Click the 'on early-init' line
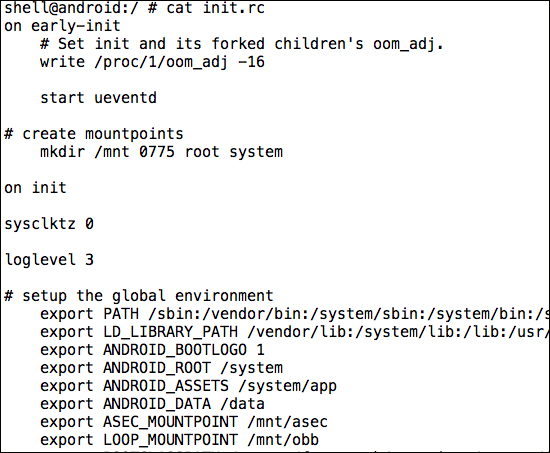The image size is (550, 453). pos(62,26)
